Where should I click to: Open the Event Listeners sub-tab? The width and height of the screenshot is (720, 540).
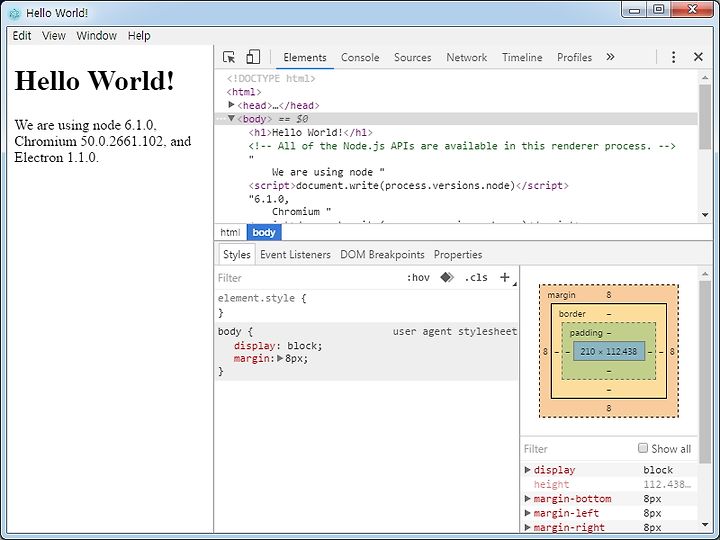[295, 254]
